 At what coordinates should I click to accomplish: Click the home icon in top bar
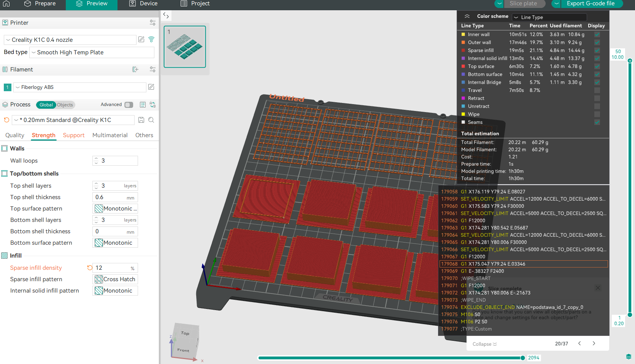(6, 4)
